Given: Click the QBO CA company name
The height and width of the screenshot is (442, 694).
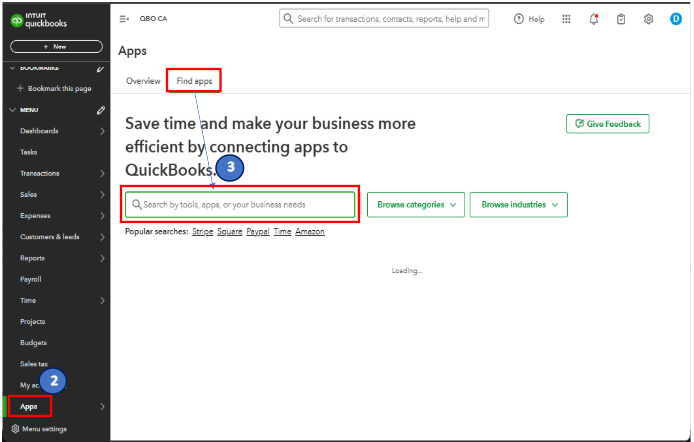Looking at the screenshot, I should [153, 19].
